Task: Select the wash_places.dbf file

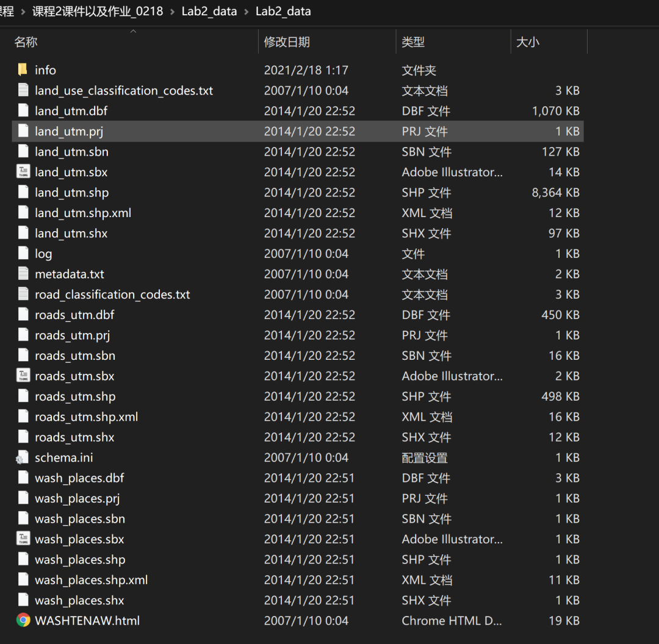Action: coord(79,478)
